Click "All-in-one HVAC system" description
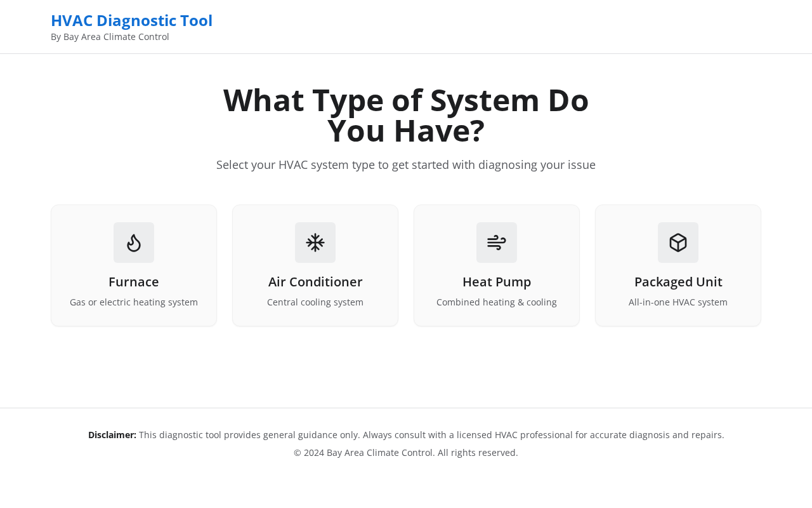This screenshot has height=508, width=812. pyautogui.click(x=678, y=302)
